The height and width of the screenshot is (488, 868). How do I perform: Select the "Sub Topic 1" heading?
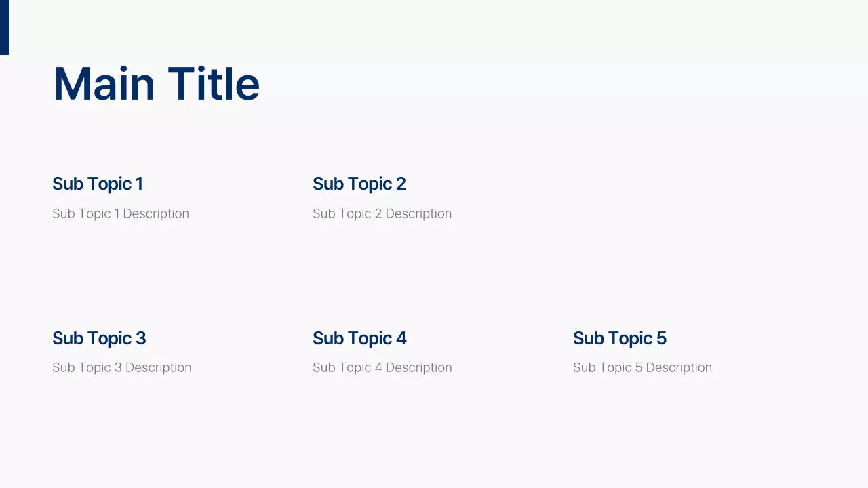pyautogui.click(x=98, y=184)
